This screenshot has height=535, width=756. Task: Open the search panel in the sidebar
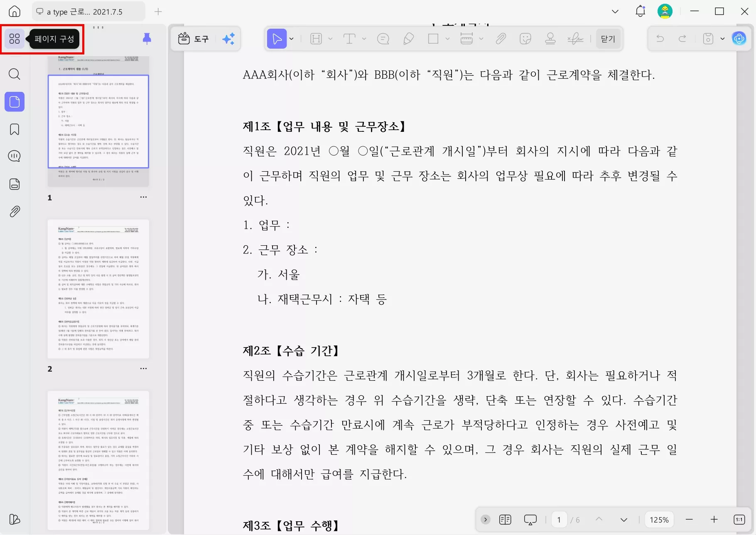pos(14,74)
